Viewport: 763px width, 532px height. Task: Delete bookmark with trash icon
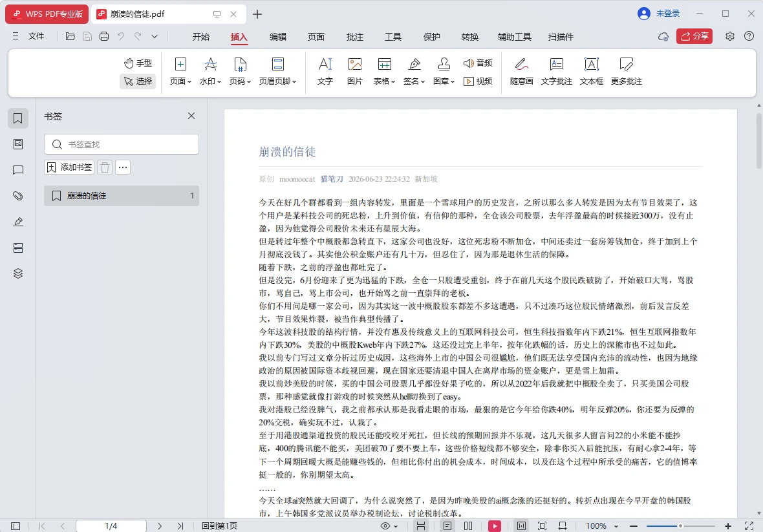(105, 167)
